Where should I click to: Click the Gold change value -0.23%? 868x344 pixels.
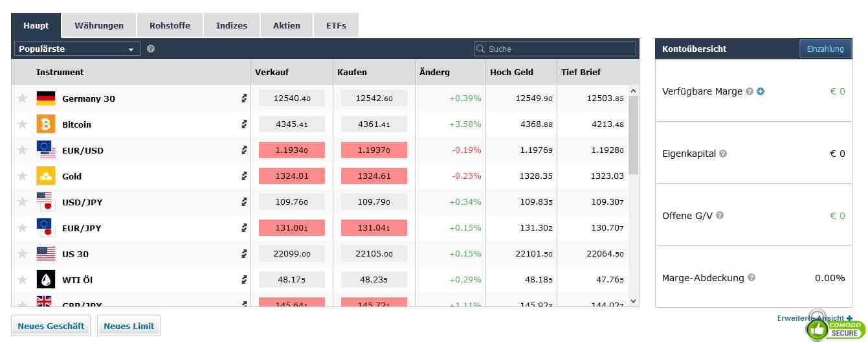pos(466,176)
